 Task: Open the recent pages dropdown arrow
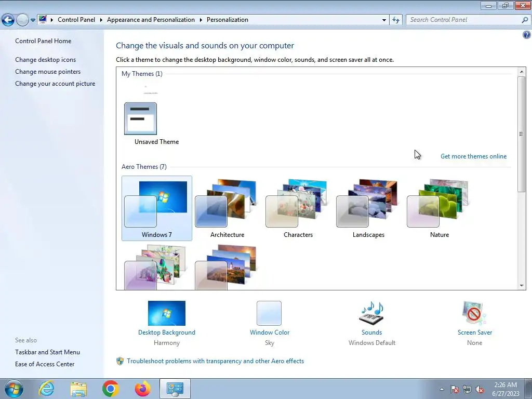pyautogui.click(x=33, y=20)
